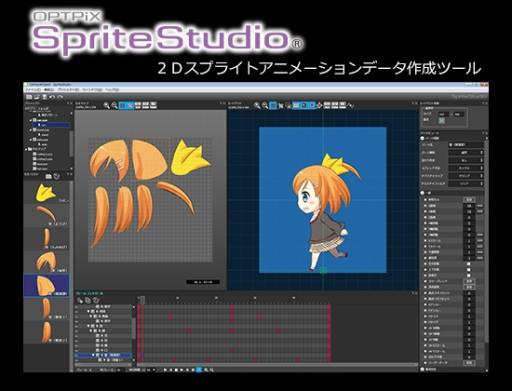Click the second size input in the layout info box
Viewport: 512px width, 391px height.
pyautogui.click(x=458, y=114)
